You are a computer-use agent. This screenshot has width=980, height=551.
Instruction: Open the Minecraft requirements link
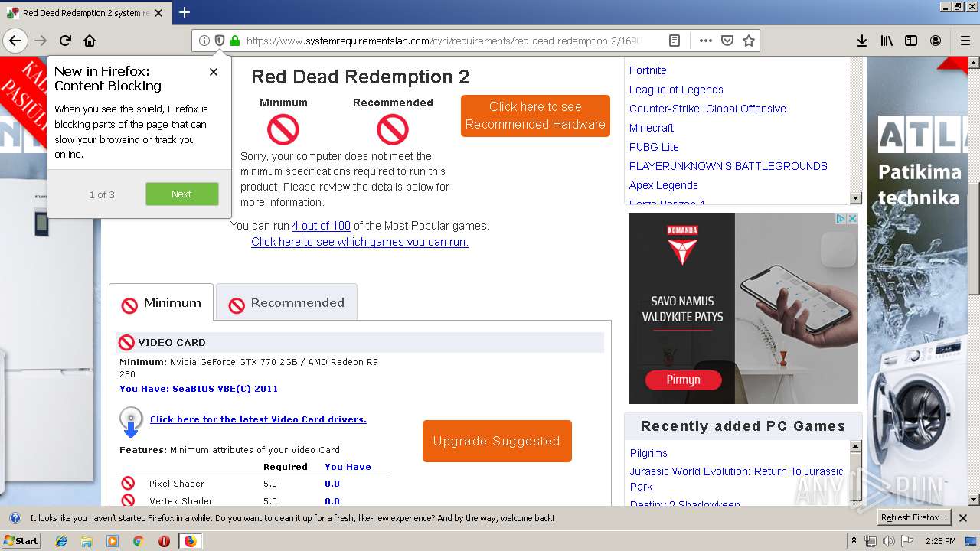click(652, 128)
